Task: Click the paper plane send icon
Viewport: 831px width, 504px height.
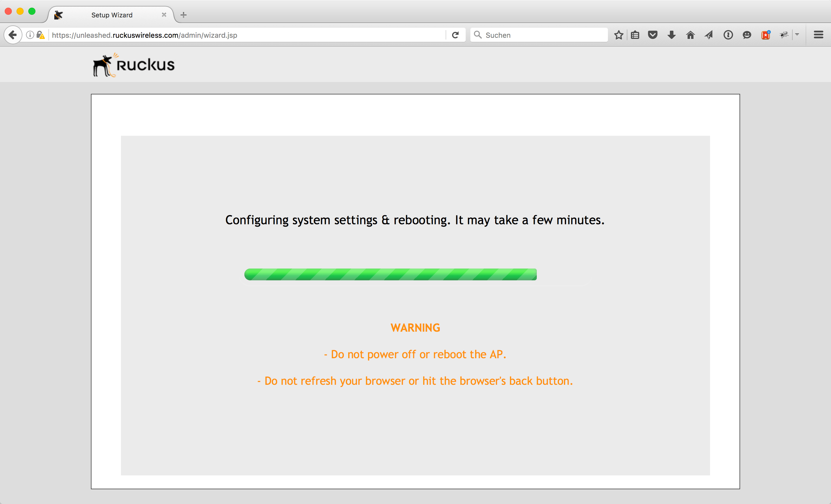Action: click(x=709, y=35)
